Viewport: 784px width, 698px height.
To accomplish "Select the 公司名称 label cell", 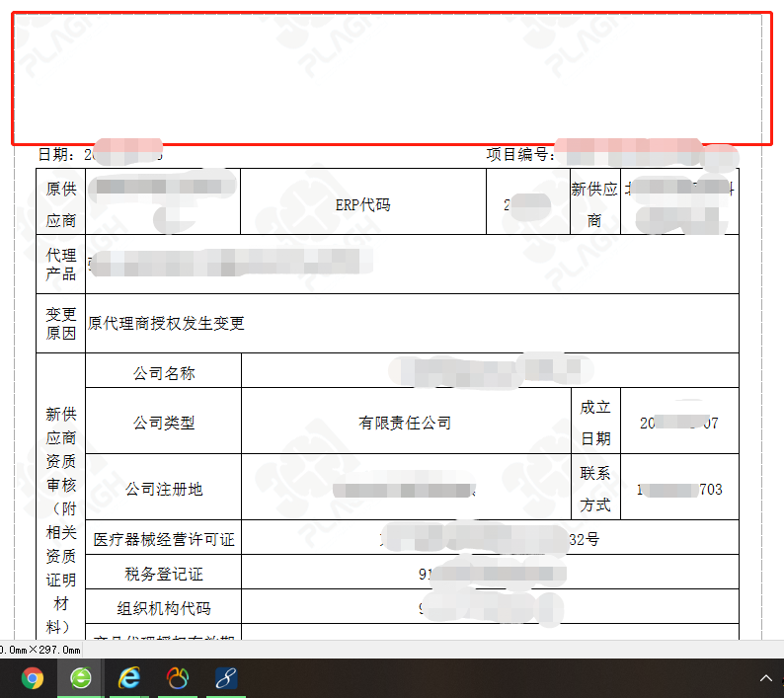I will click(x=164, y=370).
